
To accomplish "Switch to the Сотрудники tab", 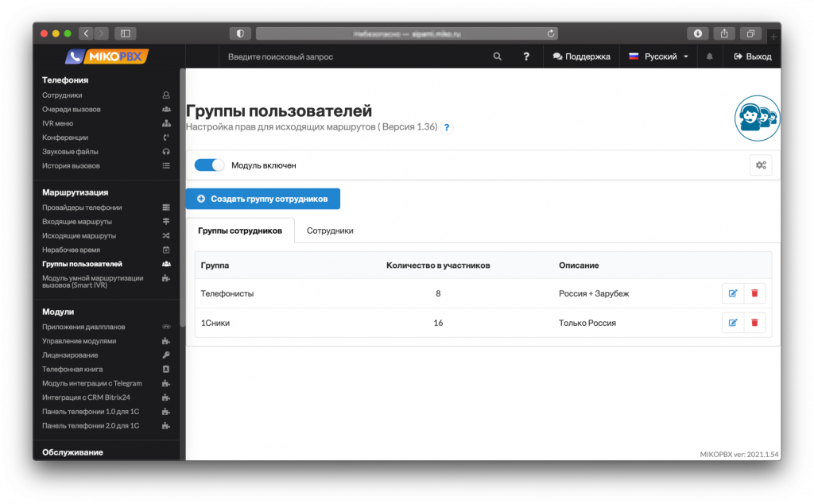I will coord(330,231).
